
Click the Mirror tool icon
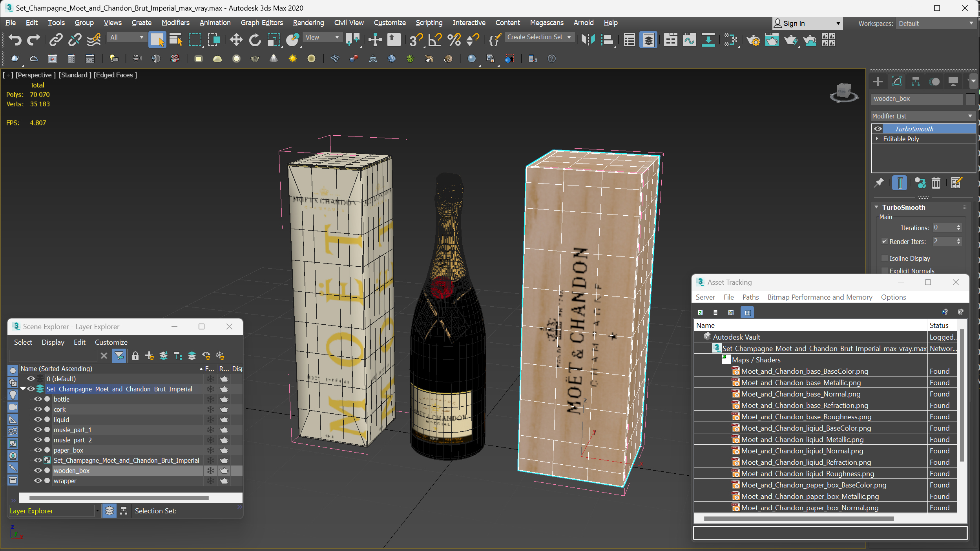click(588, 40)
